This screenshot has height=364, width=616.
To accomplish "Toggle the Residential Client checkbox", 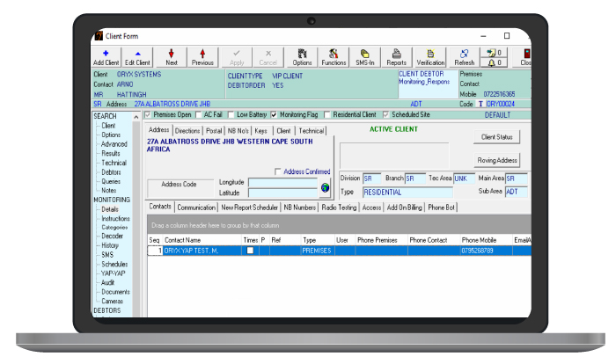I will (326, 114).
